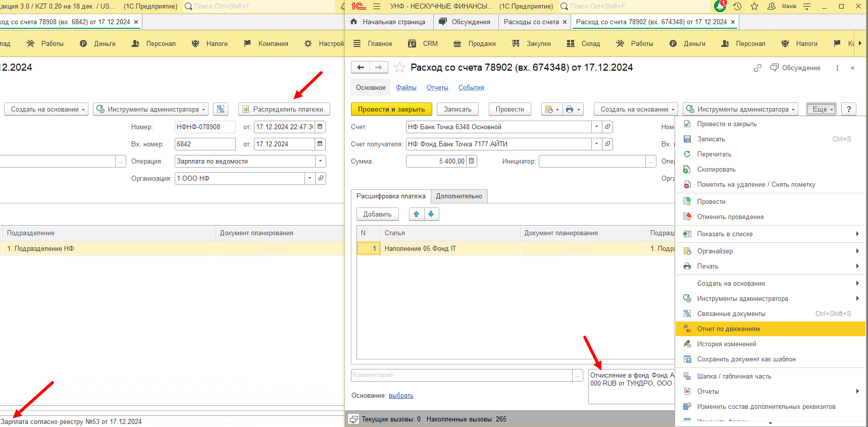Viewport: 868px width, 427px height.
Task: Open the document three-dots menu
Action: tap(837, 68)
